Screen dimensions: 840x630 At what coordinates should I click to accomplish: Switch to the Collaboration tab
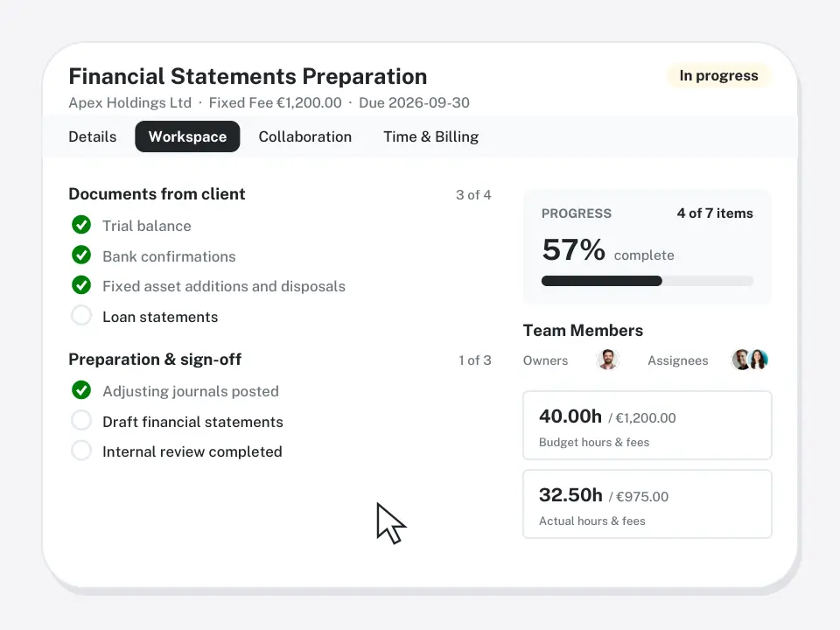[x=304, y=136]
